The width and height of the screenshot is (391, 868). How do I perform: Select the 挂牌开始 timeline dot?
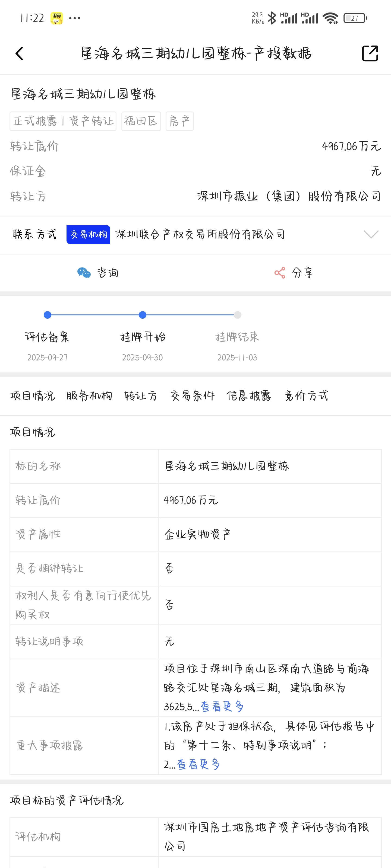[142, 315]
